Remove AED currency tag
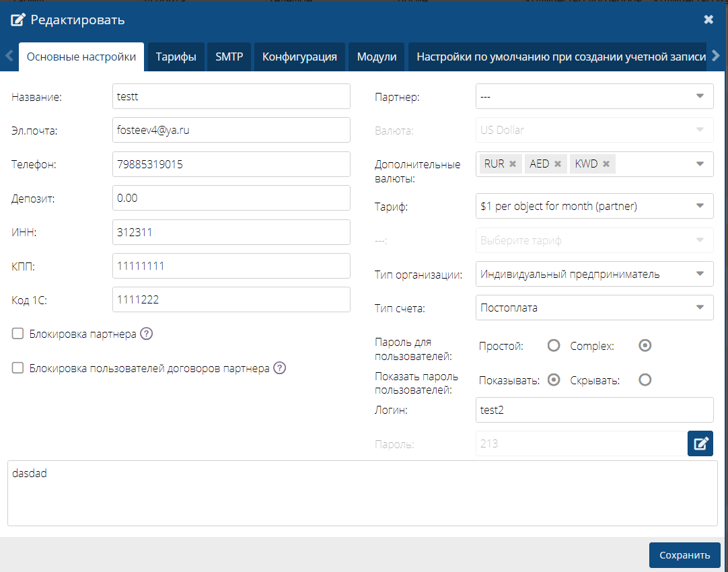Screen dimensions: 728x572 pyautogui.click(x=558, y=164)
